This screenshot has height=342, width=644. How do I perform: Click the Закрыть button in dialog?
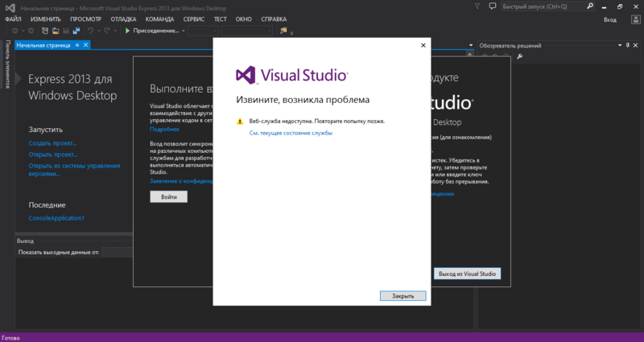click(x=403, y=296)
